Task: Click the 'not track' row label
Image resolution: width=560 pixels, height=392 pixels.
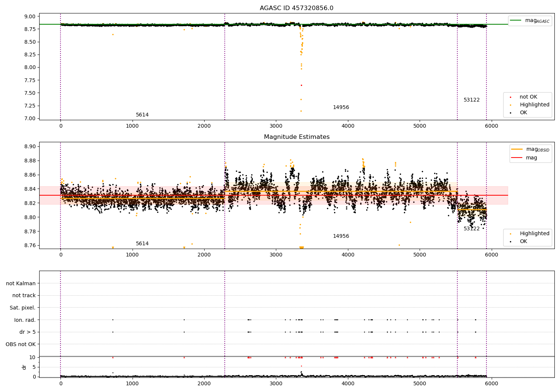Action: (x=24, y=295)
